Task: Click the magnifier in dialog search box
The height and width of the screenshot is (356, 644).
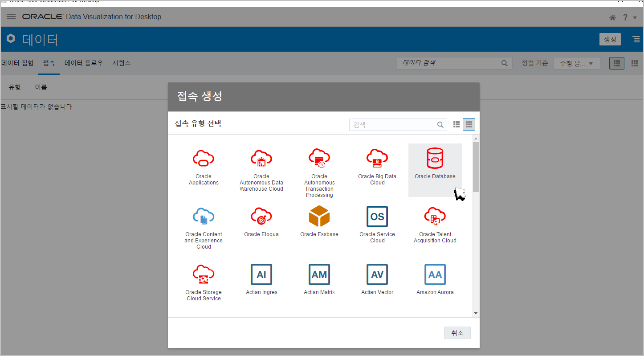Action: [440, 125]
